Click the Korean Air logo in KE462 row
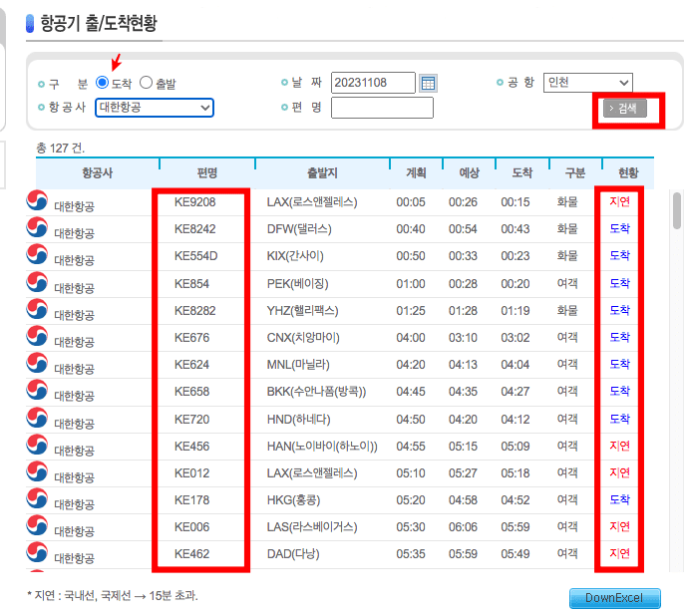This screenshot has height=616, width=685. click(37, 552)
